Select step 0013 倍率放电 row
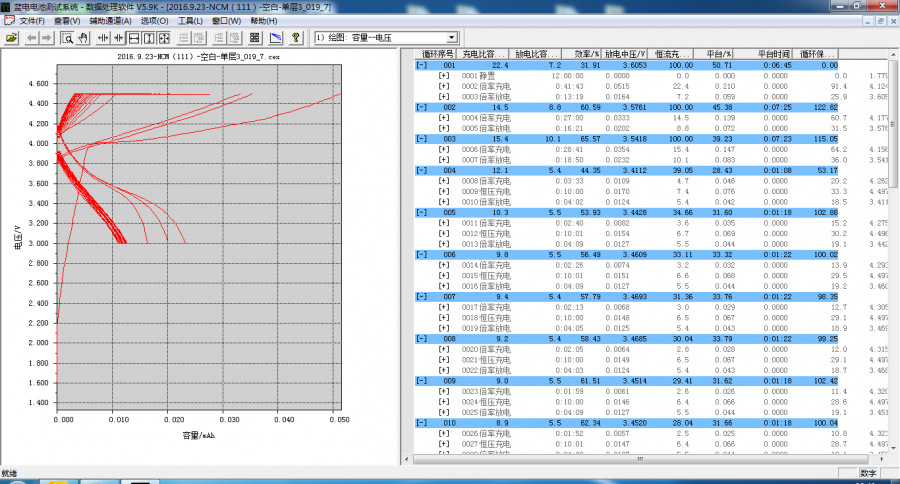900x484 pixels. (x=651, y=244)
